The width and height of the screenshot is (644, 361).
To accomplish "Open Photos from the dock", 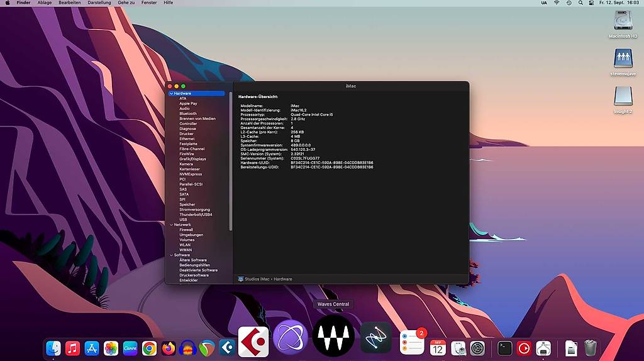I will click(x=111, y=348).
